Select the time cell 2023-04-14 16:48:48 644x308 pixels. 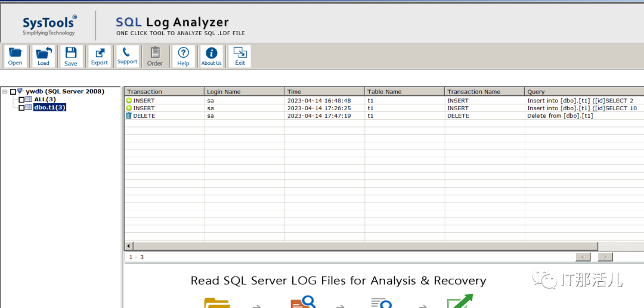[x=319, y=101]
